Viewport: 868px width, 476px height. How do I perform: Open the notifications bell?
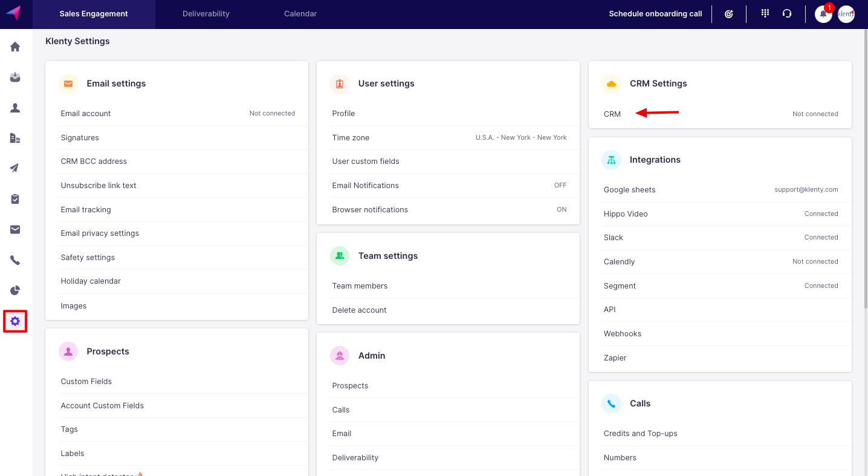(823, 14)
